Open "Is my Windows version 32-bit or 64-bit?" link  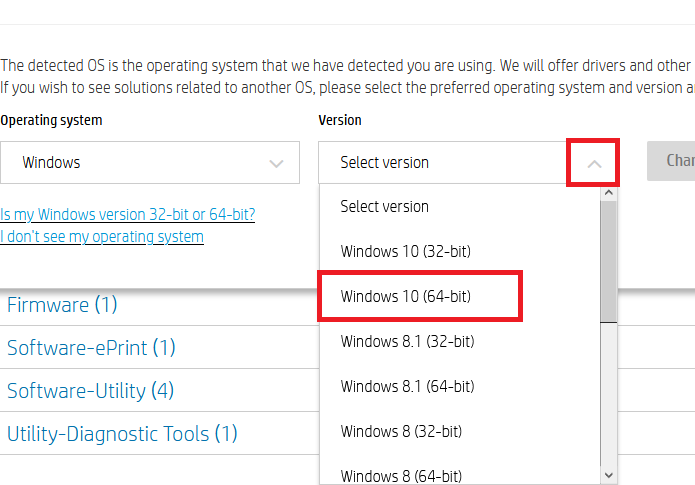coord(128,214)
